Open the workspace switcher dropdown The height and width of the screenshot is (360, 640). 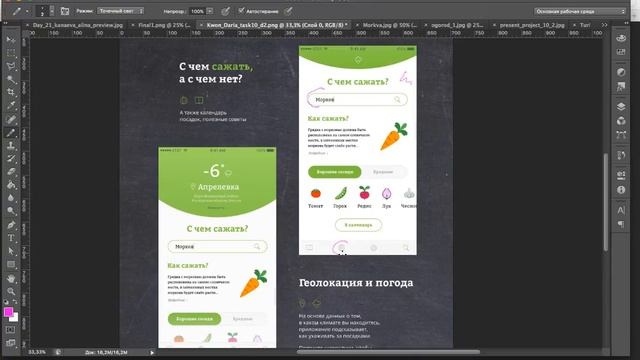click(580, 11)
